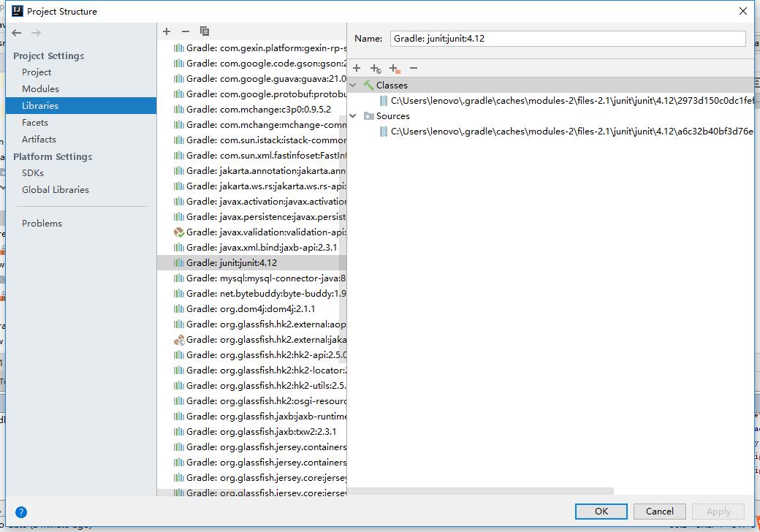Select Gradle: junit:junit:4.12 library
Screen dimensions: 760x532
tap(252, 263)
